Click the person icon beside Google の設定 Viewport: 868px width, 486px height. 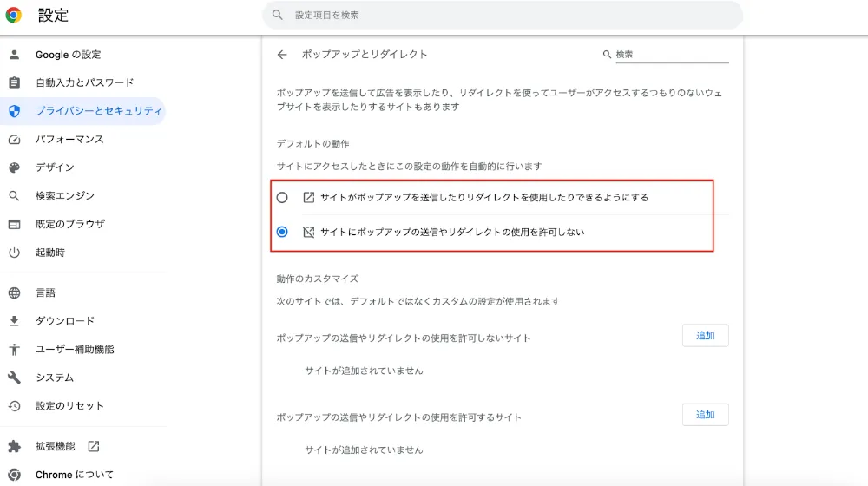click(15, 55)
